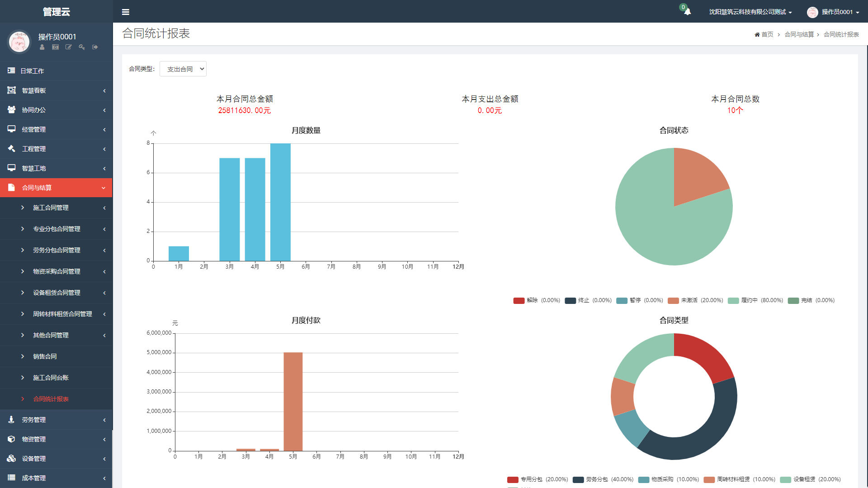
Task: Toggle 暂停 legend swatch
Action: point(622,301)
